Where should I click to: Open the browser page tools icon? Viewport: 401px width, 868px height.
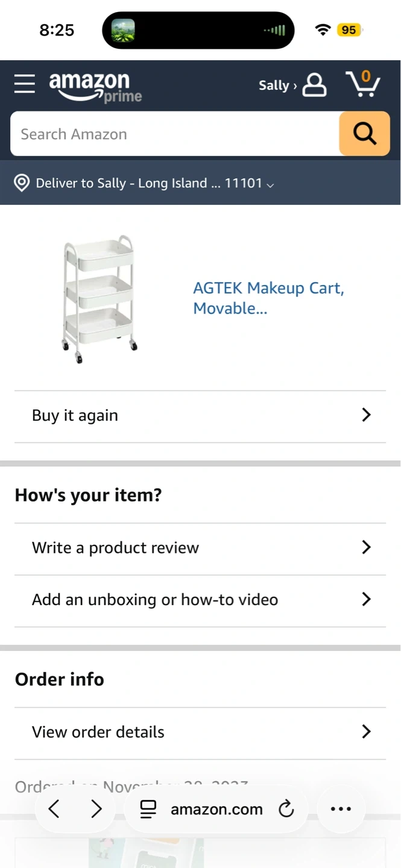click(x=148, y=809)
